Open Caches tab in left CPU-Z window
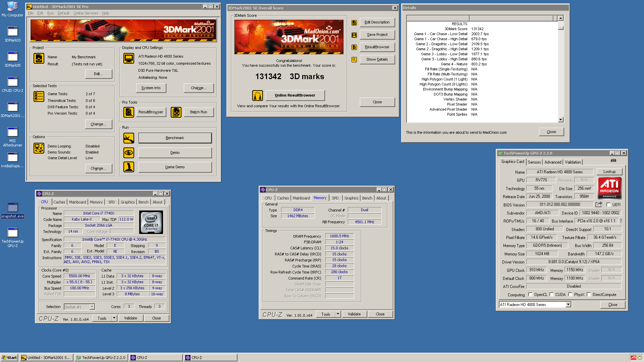This screenshot has height=362, width=644. pyautogui.click(x=59, y=202)
